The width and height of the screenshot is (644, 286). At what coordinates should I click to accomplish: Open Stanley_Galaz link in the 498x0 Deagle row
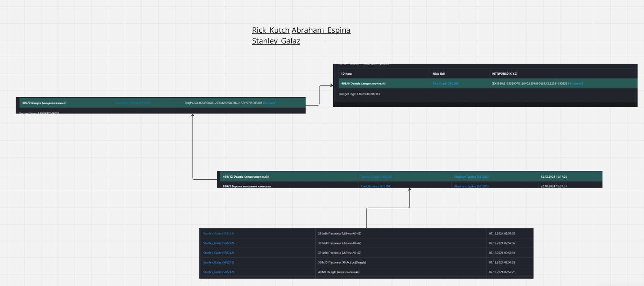[x=218, y=272]
